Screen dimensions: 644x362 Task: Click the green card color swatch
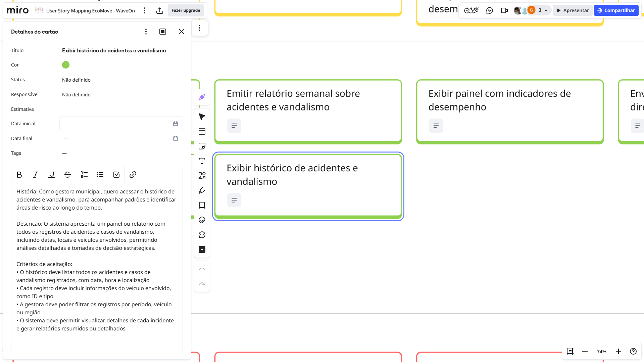pyautogui.click(x=66, y=65)
